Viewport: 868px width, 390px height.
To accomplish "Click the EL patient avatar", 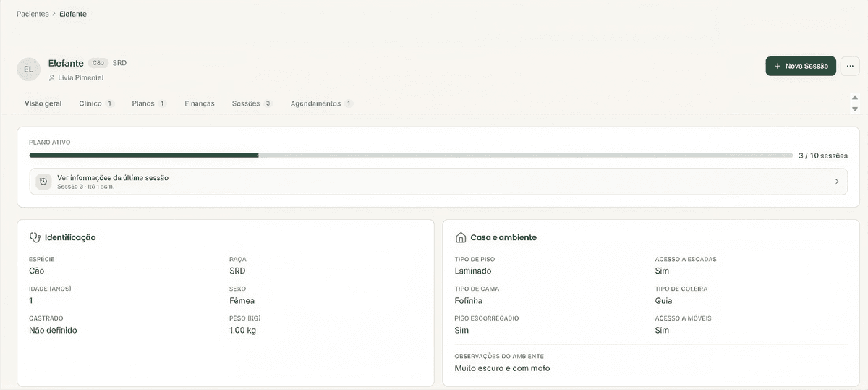I will [x=28, y=69].
